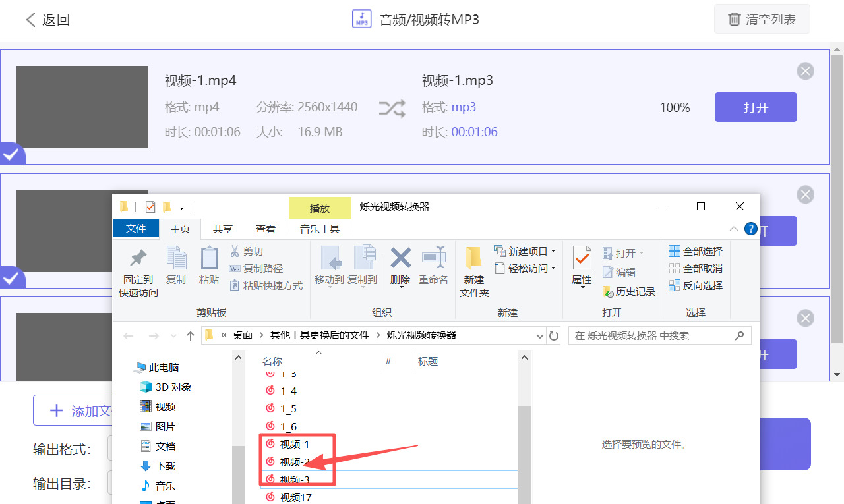Open the converted 视频-1.mp3 with 打开

pyautogui.click(x=756, y=107)
